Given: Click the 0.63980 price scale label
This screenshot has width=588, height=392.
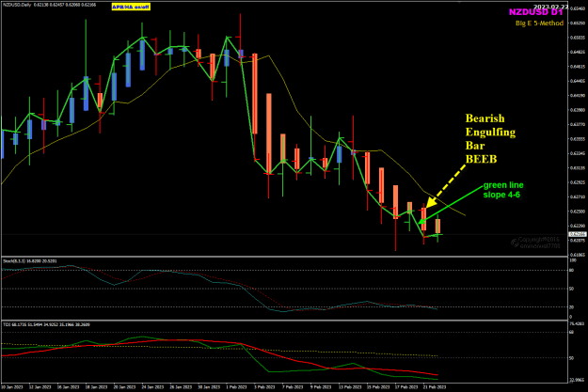Looking at the screenshot, I should (578, 110).
